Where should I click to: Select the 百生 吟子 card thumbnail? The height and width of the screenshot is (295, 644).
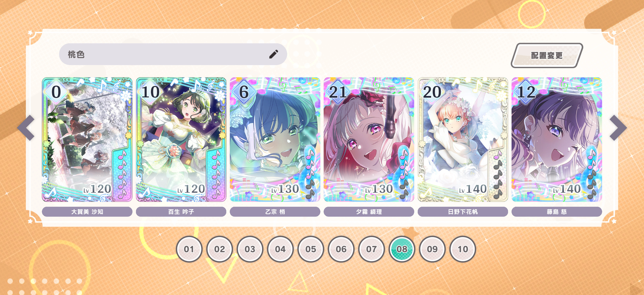pyautogui.click(x=181, y=139)
